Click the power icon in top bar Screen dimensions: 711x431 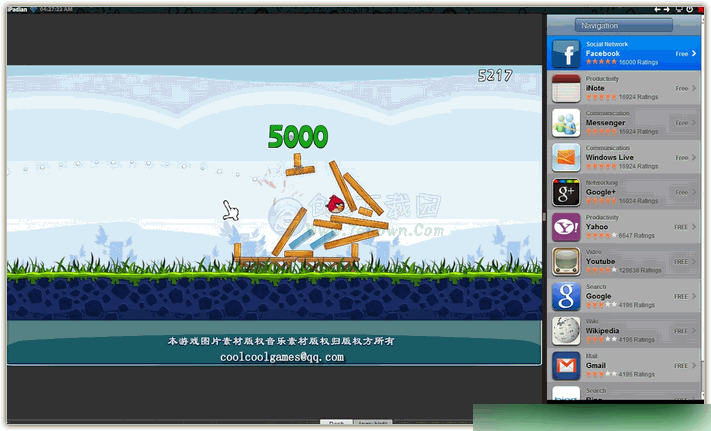pos(690,8)
